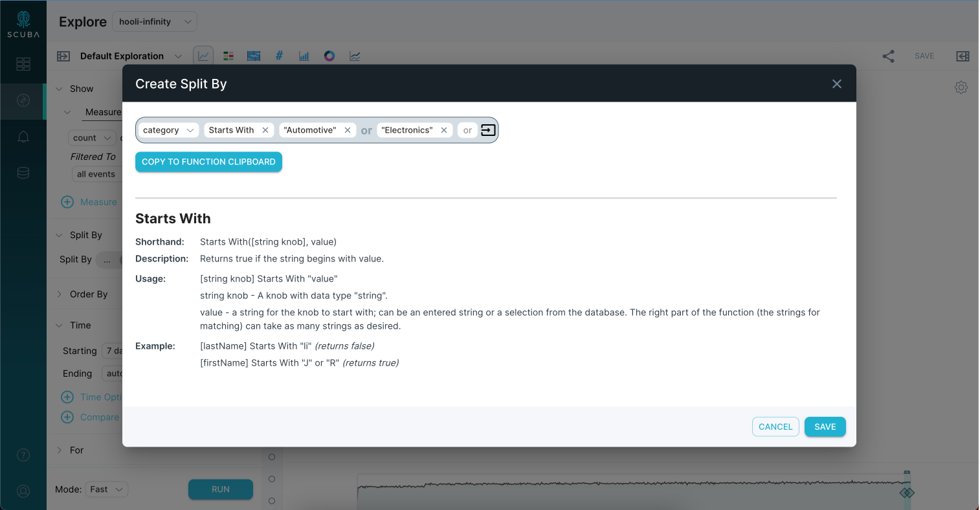Click the Starts With heading in help
Screen dimensions: 980x510
(173, 219)
